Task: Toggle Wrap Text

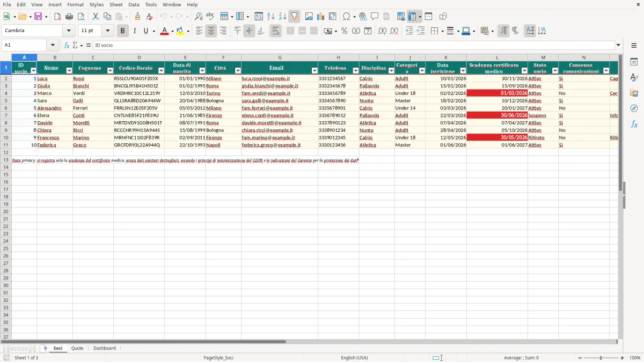Action: tap(275, 31)
